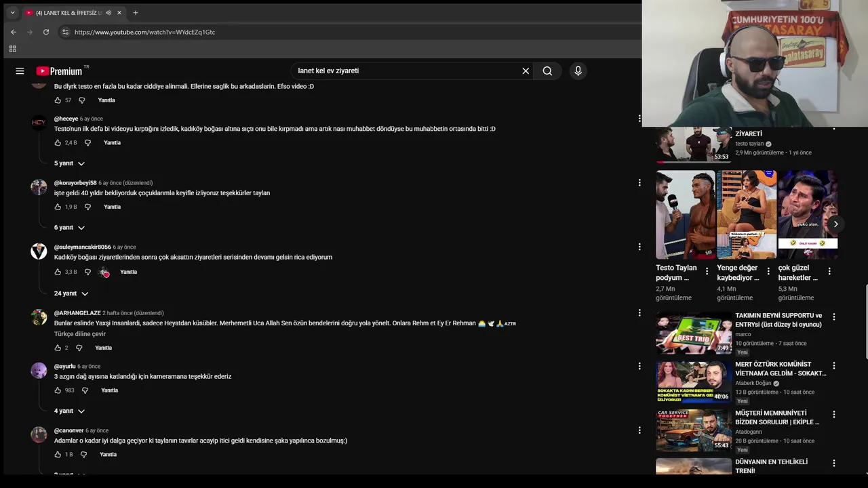Open Testo Taylan podyum short thumbnail
This screenshot has width=868, height=488.
pyautogui.click(x=686, y=214)
